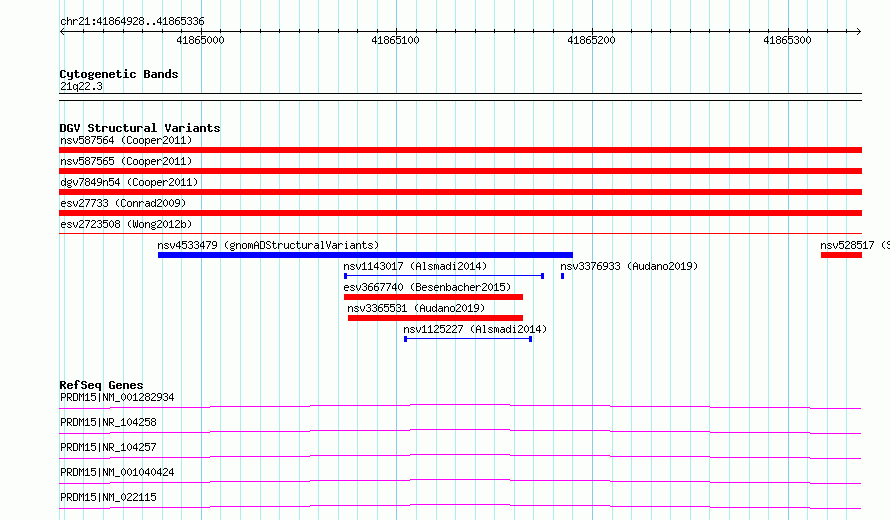Select nsv1125227 (Alsmadi2014) variant label
The width and height of the screenshot is (890, 520).
[475, 329]
